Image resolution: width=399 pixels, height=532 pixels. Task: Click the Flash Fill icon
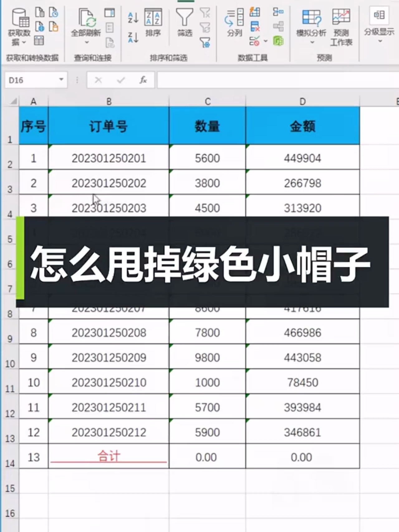pyautogui.click(x=255, y=12)
